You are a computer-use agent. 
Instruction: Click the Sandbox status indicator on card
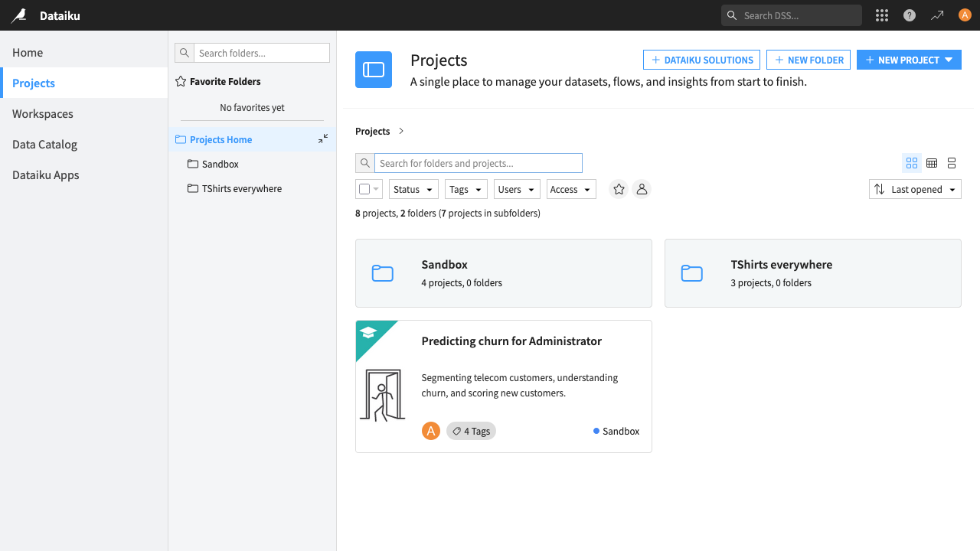[x=616, y=431]
